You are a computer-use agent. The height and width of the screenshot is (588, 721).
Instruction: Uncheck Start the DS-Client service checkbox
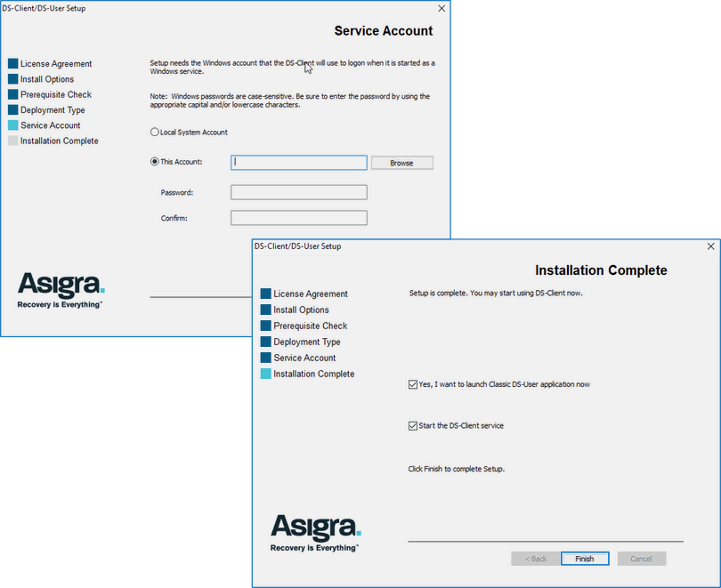412,426
